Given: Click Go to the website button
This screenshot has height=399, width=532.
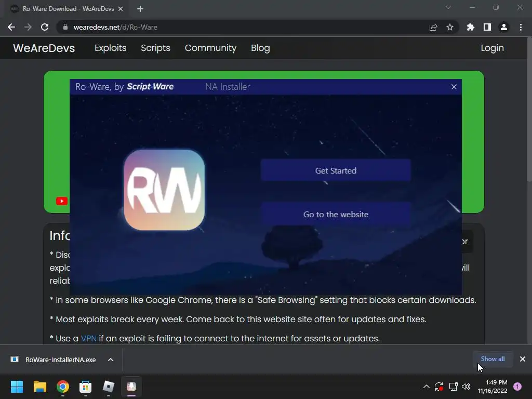Looking at the screenshot, I should coord(336,214).
